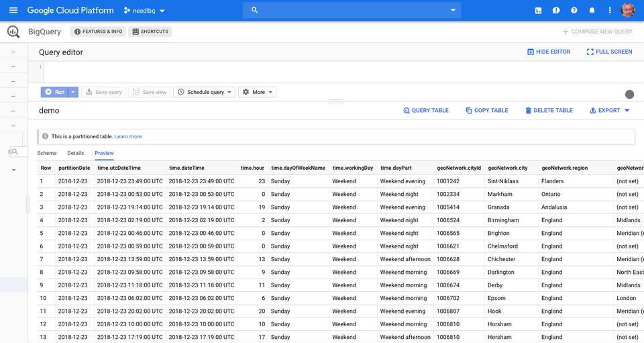View notifications bell
The height and width of the screenshot is (343, 644).
(x=592, y=11)
